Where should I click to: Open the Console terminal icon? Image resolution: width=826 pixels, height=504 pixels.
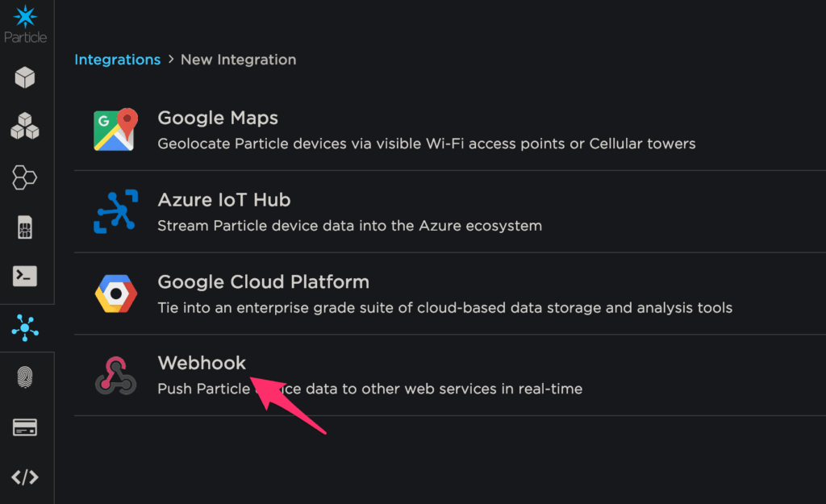pyautogui.click(x=25, y=277)
